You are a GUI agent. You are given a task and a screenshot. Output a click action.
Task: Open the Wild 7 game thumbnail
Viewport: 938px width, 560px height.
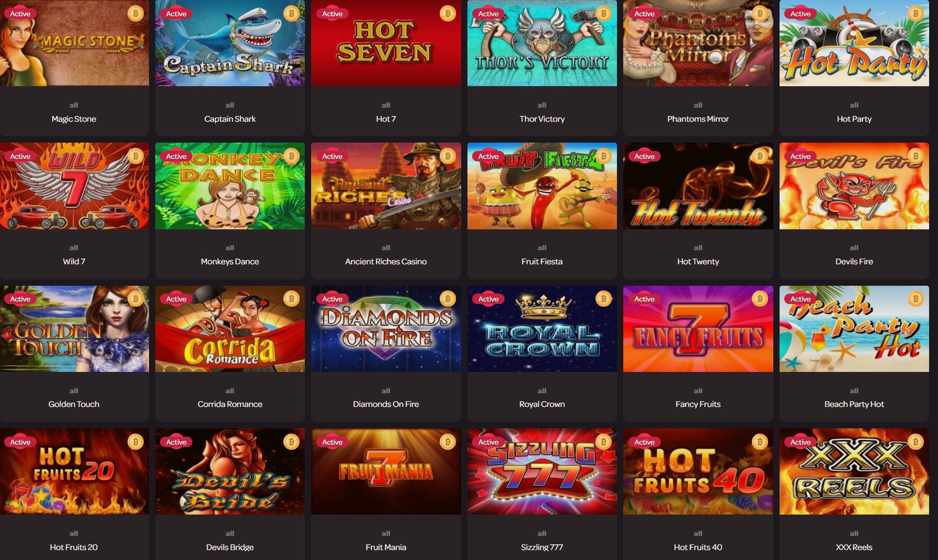pyautogui.click(x=74, y=186)
